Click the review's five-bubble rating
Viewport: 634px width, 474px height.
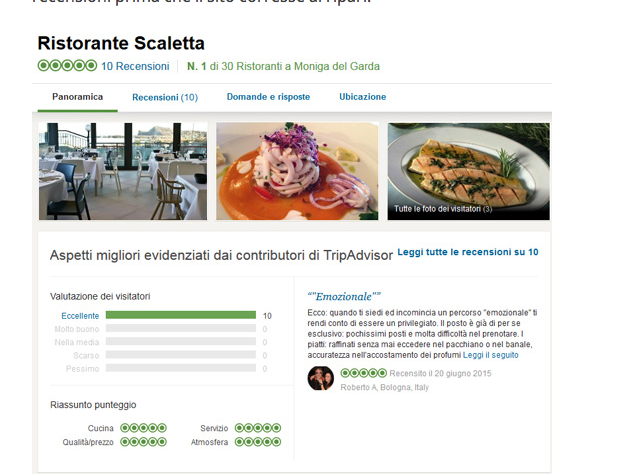click(363, 373)
